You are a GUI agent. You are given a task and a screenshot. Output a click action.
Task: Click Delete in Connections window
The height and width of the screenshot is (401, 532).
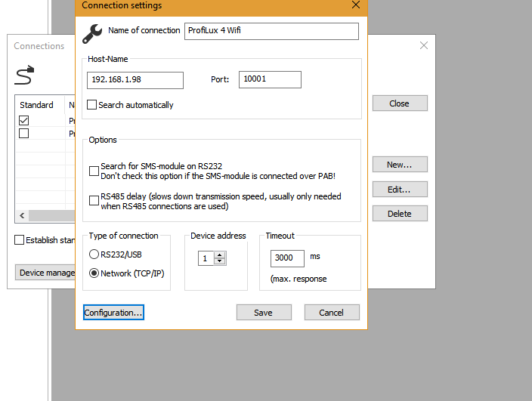click(400, 214)
